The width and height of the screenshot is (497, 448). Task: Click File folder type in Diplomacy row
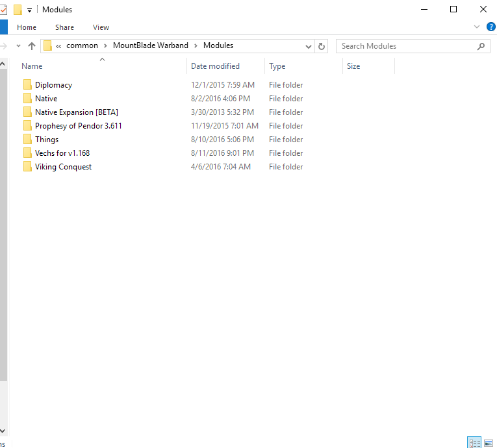[286, 85]
